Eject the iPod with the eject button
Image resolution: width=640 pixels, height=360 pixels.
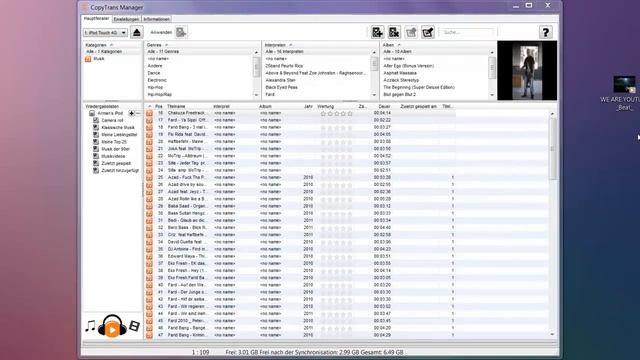pos(137,32)
